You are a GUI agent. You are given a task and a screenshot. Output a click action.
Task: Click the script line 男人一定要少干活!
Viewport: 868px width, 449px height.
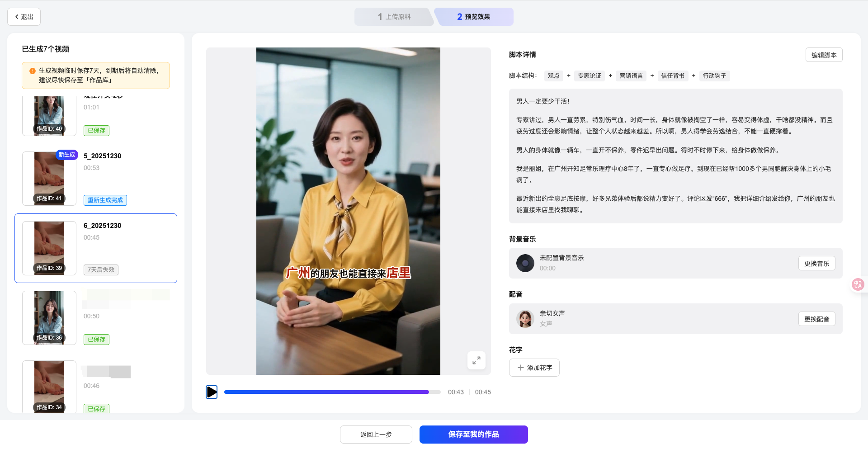[543, 101]
